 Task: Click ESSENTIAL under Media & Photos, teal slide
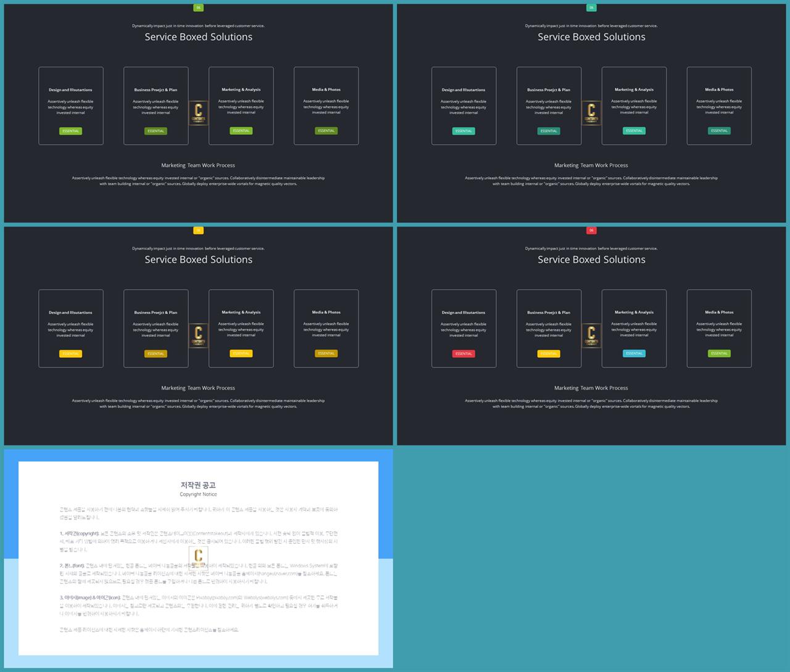click(719, 131)
